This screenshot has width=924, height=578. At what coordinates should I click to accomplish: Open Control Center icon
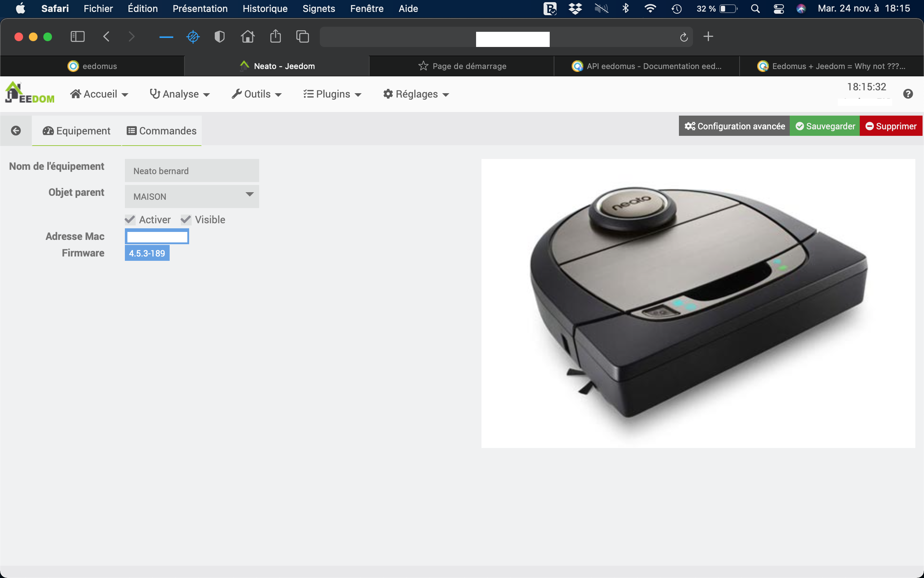pos(779,8)
